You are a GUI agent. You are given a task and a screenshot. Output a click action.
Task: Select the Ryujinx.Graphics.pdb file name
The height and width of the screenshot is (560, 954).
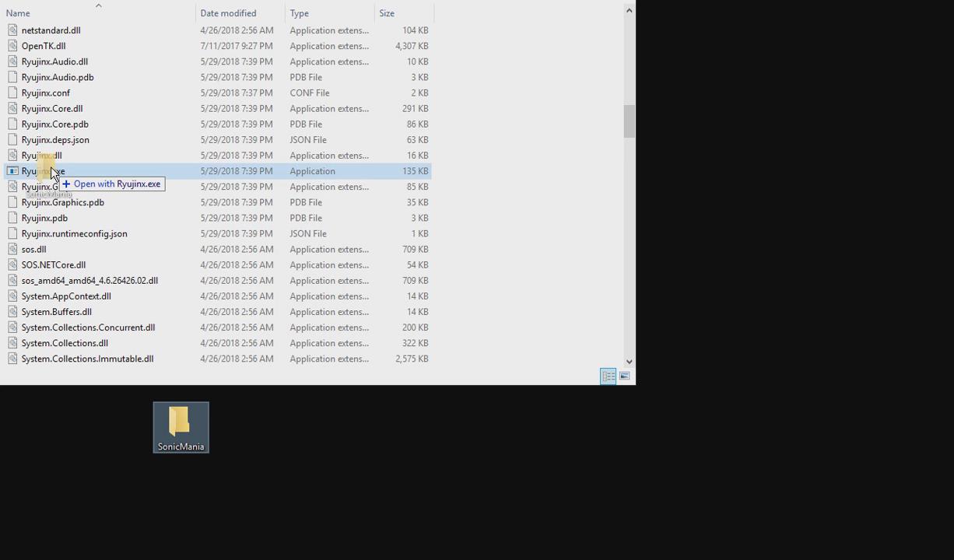click(63, 202)
